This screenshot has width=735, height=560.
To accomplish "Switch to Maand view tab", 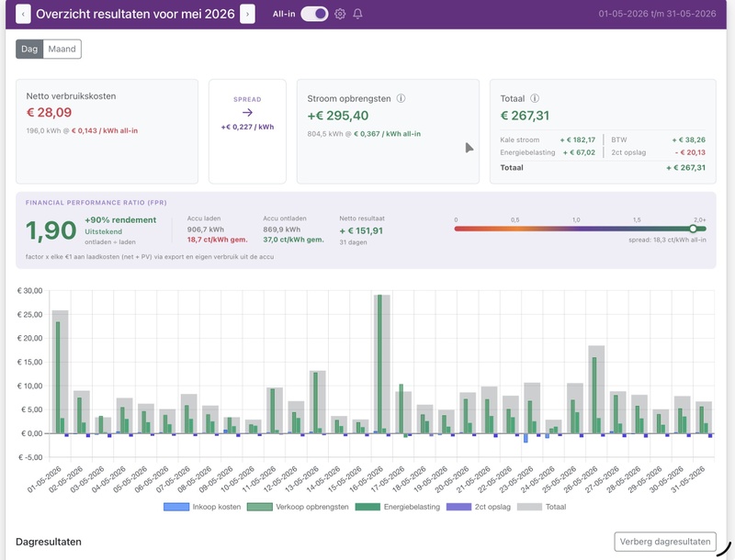I will (62, 50).
